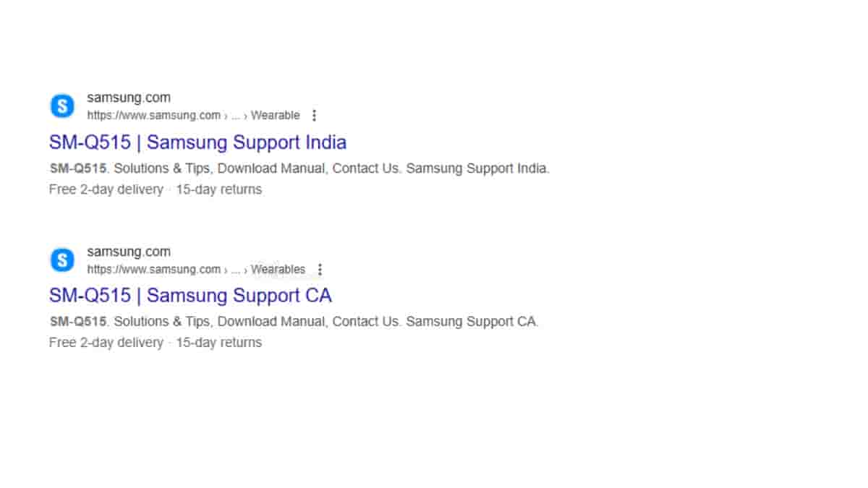This screenshot has width=868, height=488.
Task: Click Free 2-day delivery under India result
Action: (x=106, y=190)
